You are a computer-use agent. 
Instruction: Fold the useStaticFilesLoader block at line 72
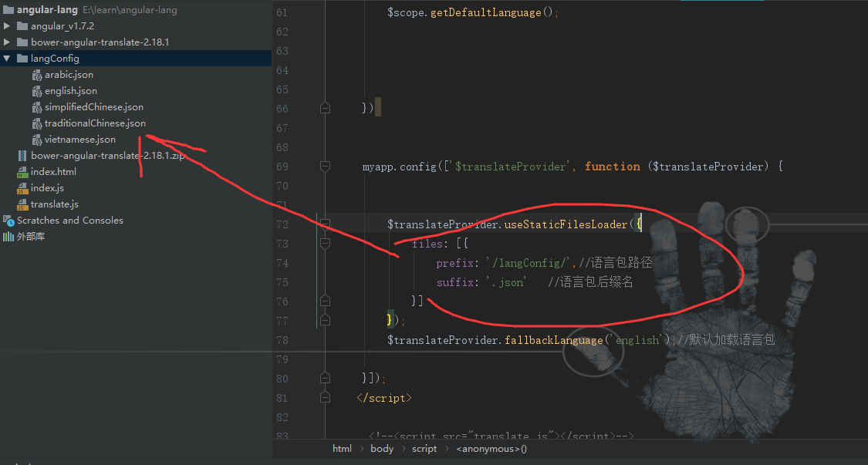(325, 224)
